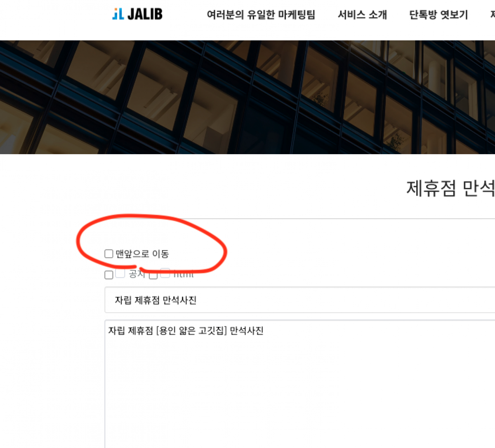Go to 단톡방 엿보기 menu item

[x=438, y=15]
